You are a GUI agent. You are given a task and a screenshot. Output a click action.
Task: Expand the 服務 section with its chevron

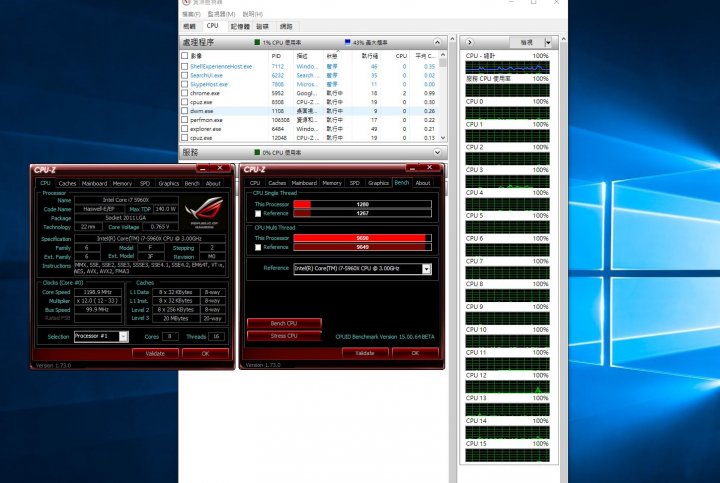tap(437, 152)
